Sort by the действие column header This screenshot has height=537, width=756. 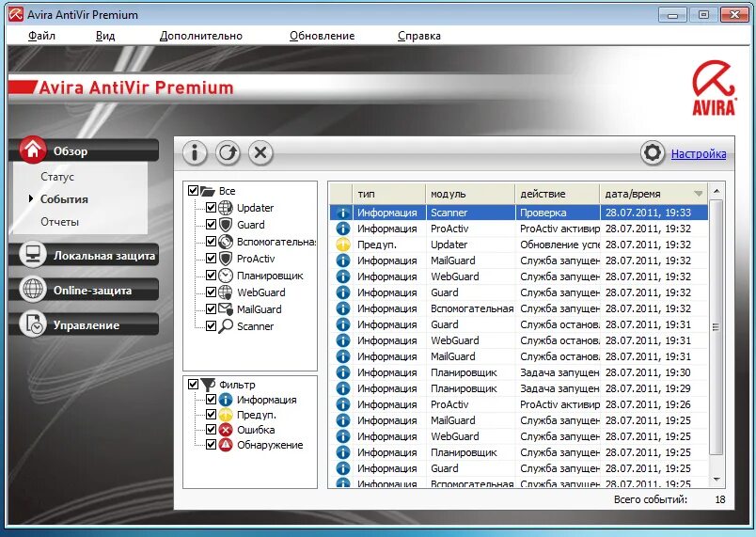click(558, 194)
